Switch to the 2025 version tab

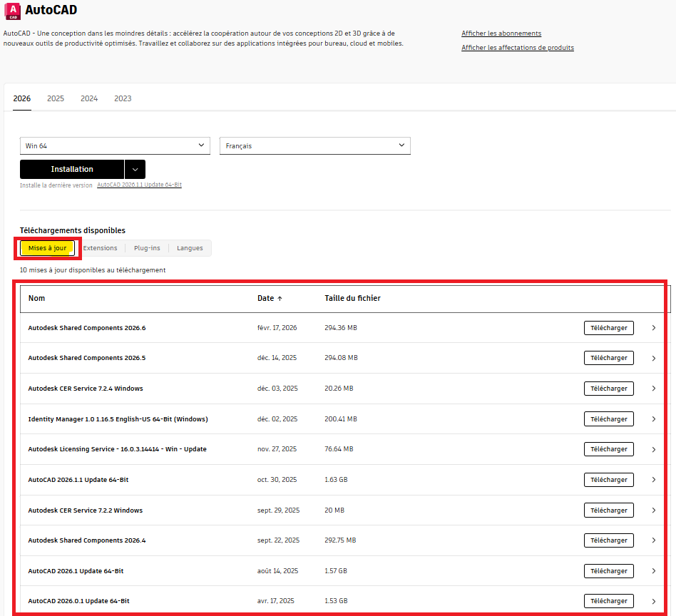(x=56, y=98)
